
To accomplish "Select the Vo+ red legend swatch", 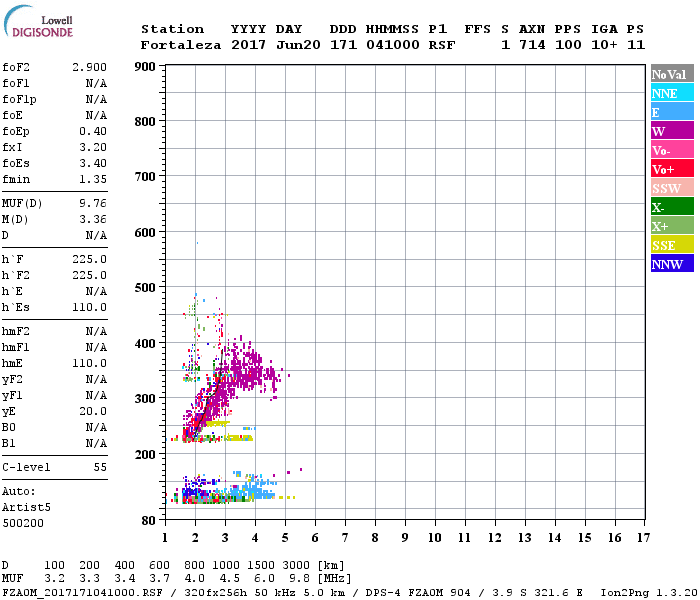I will point(672,169).
